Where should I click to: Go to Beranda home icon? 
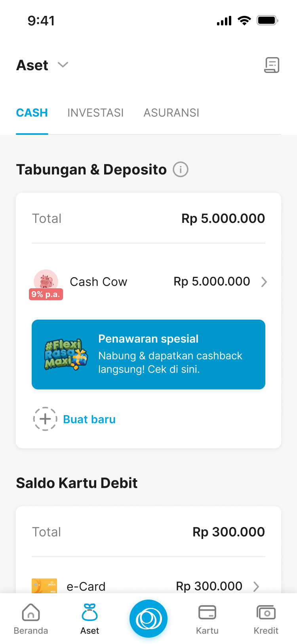pos(31,612)
